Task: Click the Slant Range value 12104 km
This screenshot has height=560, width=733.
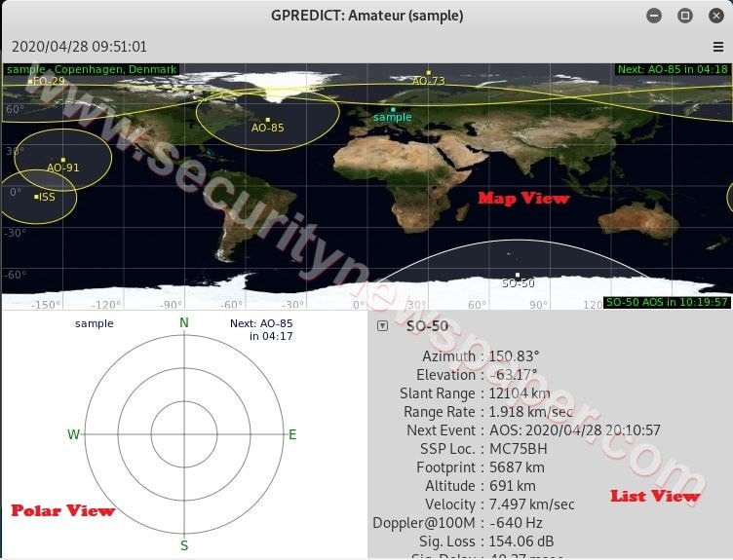Action: tap(520, 393)
